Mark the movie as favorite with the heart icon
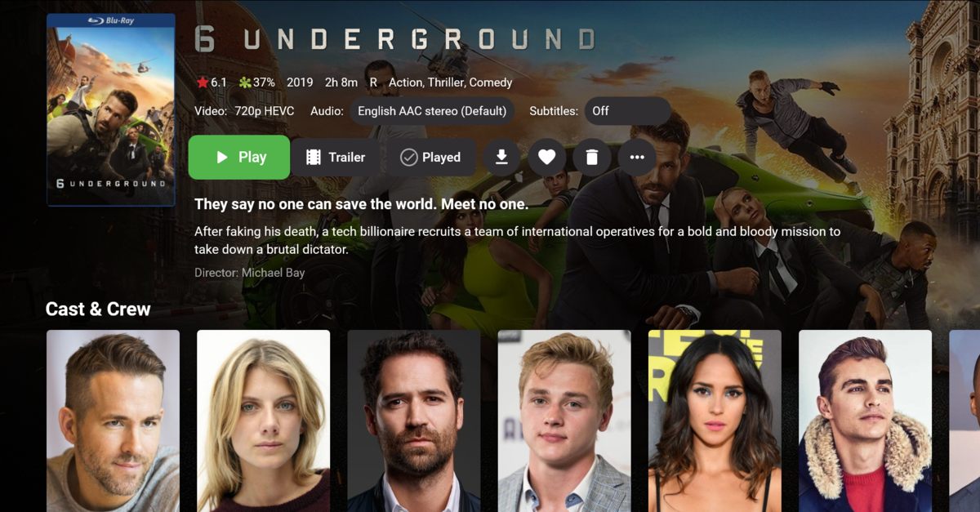Screen dimensions: 980x512 tap(547, 158)
